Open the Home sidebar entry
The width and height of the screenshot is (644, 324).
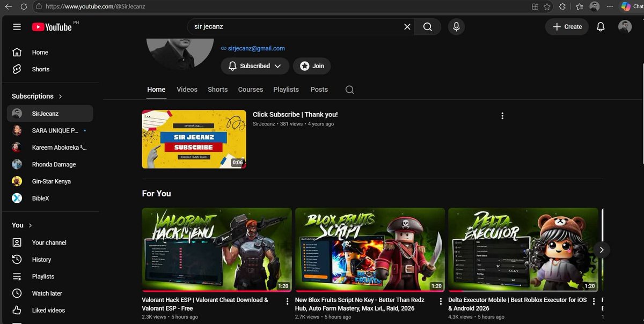tap(50, 53)
